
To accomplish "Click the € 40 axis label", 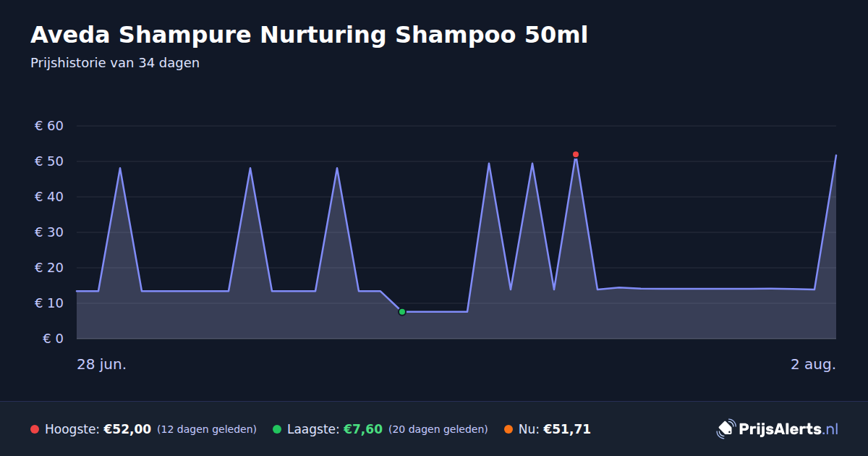I will pos(49,197).
